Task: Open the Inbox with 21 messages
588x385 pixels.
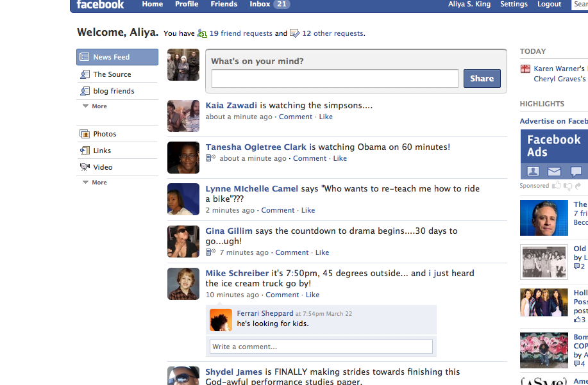Action: [x=269, y=4]
